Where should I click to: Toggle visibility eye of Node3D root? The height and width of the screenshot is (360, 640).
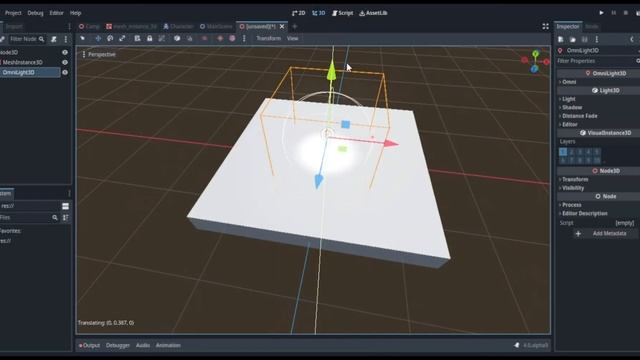click(x=65, y=52)
